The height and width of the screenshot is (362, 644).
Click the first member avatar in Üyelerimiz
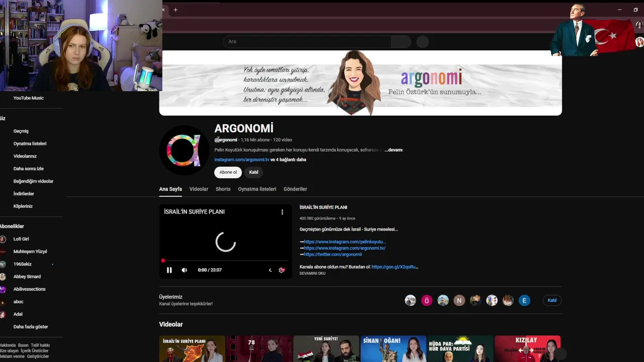click(x=411, y=301)
